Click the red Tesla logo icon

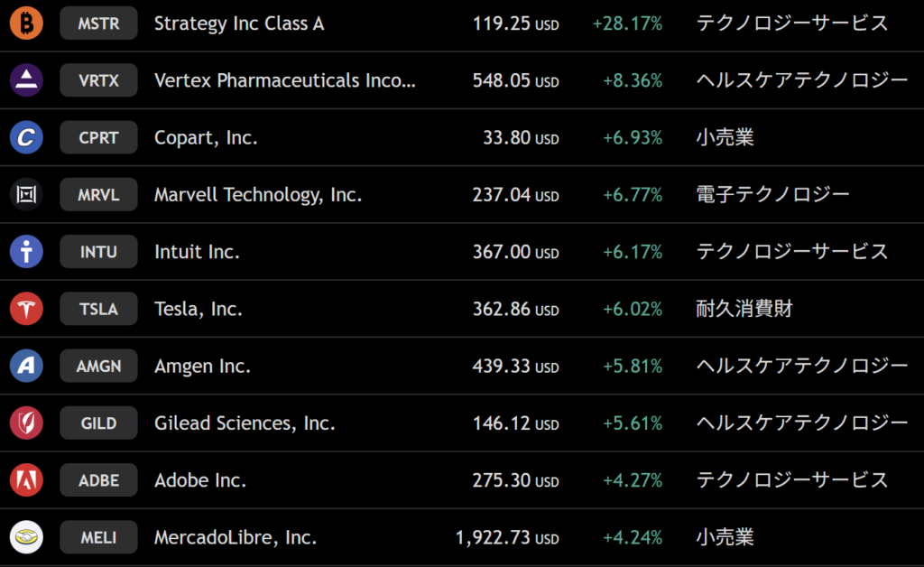click(26, 309)
